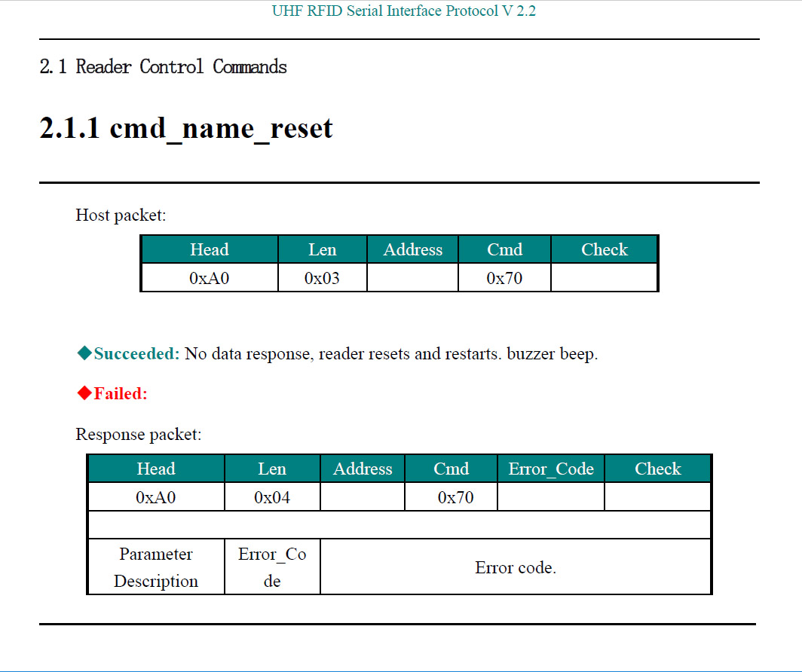Select the 'Len' header in the host packet table

pyautogui.click(x=323, y=249)
